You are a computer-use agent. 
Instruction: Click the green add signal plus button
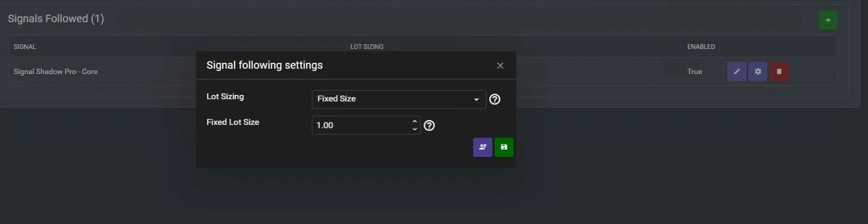[828, 20]
